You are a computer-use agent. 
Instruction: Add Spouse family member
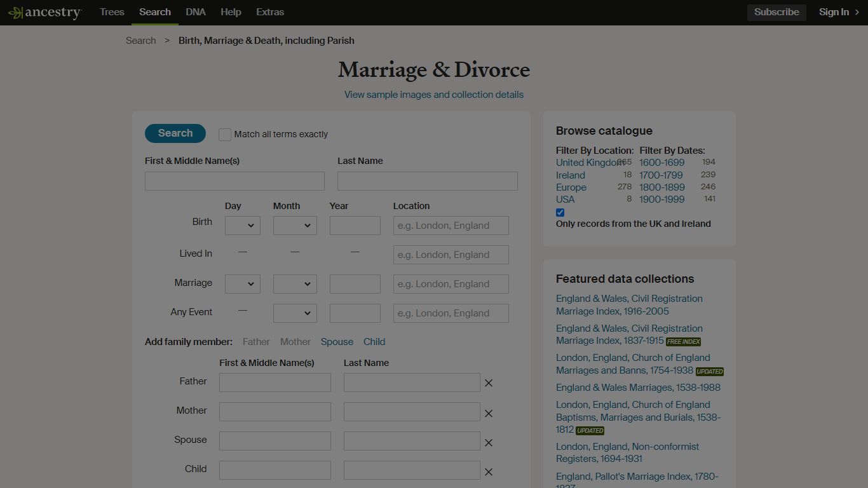[337, 342]
